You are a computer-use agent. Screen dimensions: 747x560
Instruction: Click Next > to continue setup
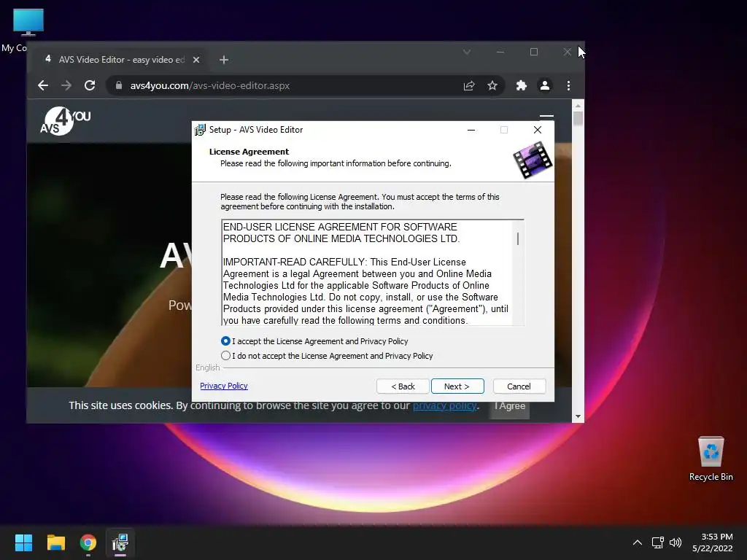point(457,386)
